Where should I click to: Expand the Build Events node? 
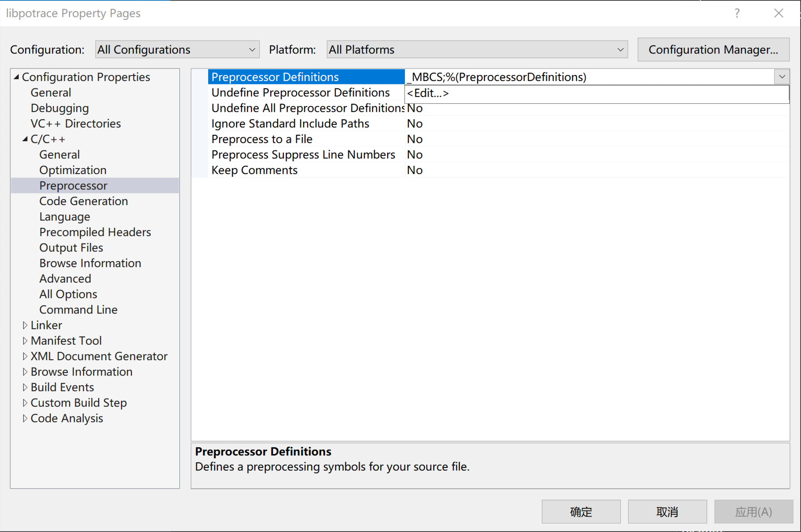pyautogui.click(x=25, y=387)
